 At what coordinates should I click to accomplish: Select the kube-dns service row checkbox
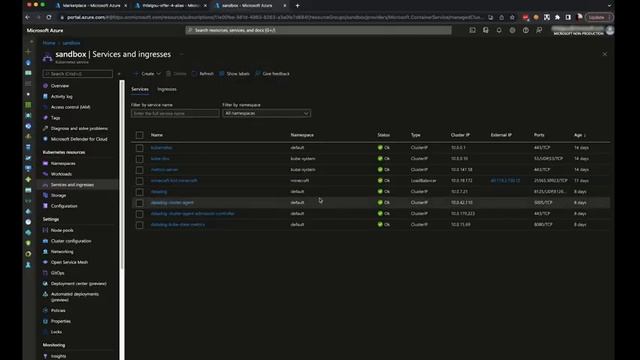(x=140, y=159)
